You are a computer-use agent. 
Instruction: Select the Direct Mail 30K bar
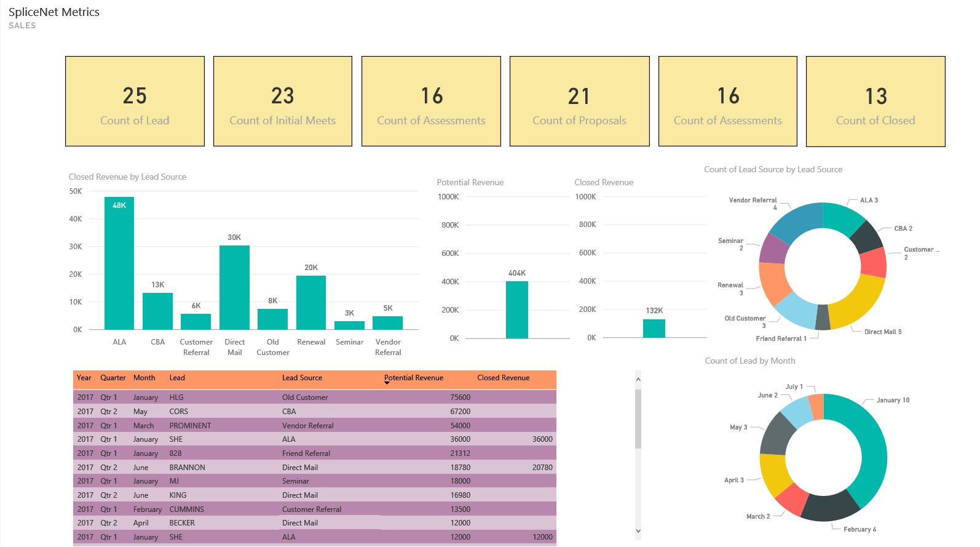pyautogui.click(x=234, y=288)
